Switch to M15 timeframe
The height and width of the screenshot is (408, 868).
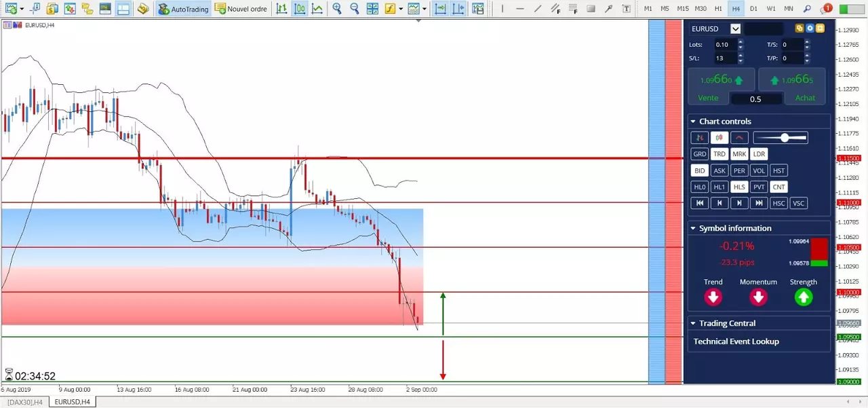683,9
